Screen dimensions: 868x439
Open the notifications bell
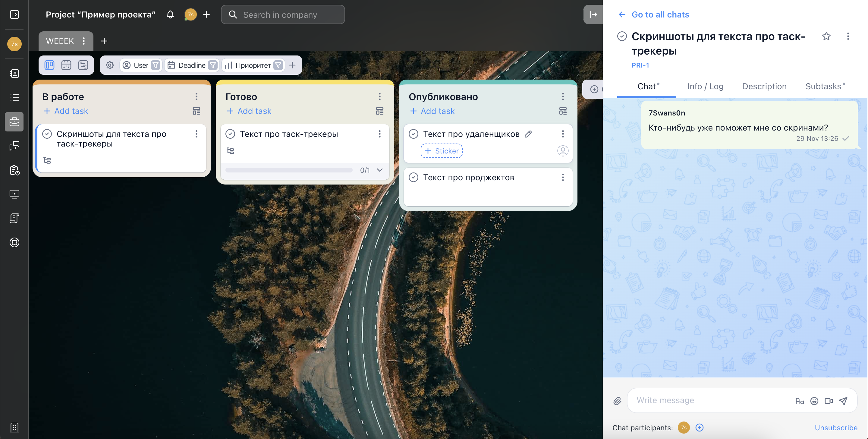[170, 14]
